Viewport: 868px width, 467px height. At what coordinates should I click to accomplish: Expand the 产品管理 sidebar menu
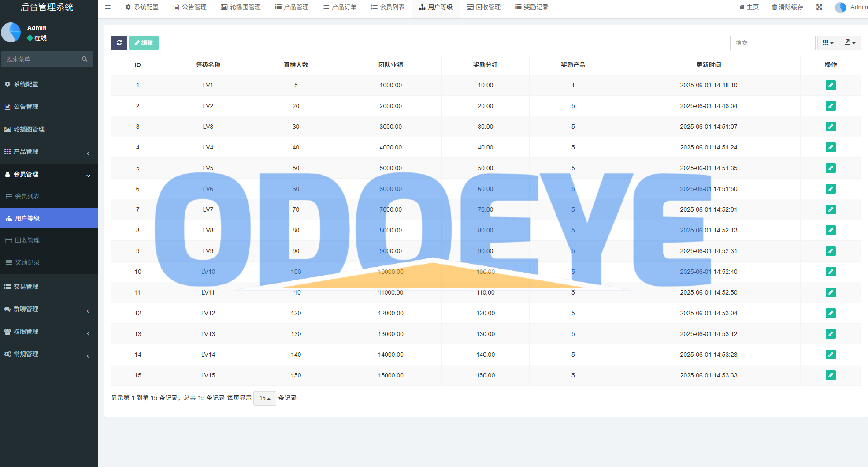tap(48, 152)
